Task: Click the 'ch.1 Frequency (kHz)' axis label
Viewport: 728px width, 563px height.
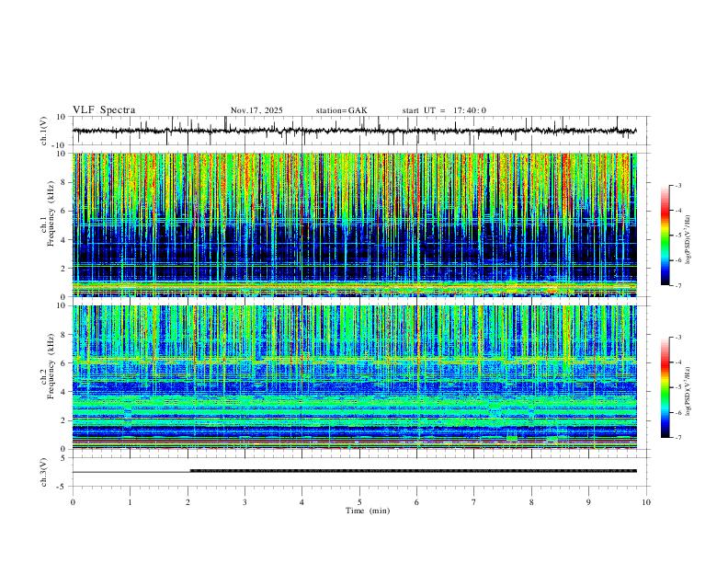Action: [x=48, y=214]
